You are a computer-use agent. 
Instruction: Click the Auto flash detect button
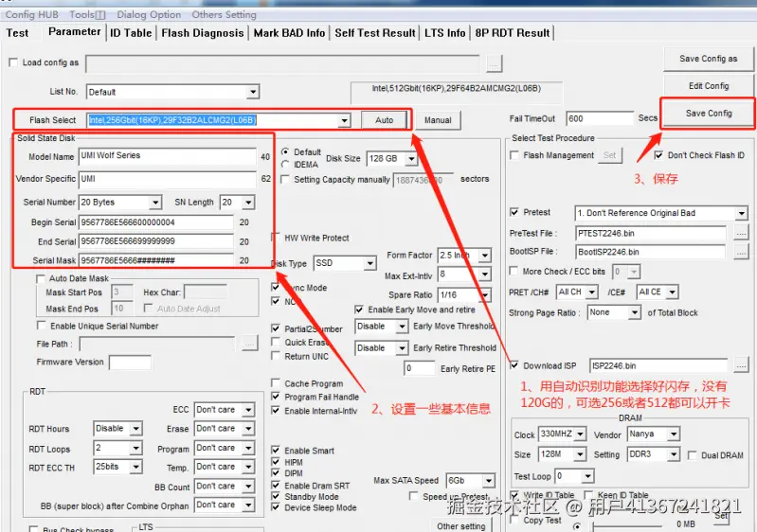click(385, 120)
